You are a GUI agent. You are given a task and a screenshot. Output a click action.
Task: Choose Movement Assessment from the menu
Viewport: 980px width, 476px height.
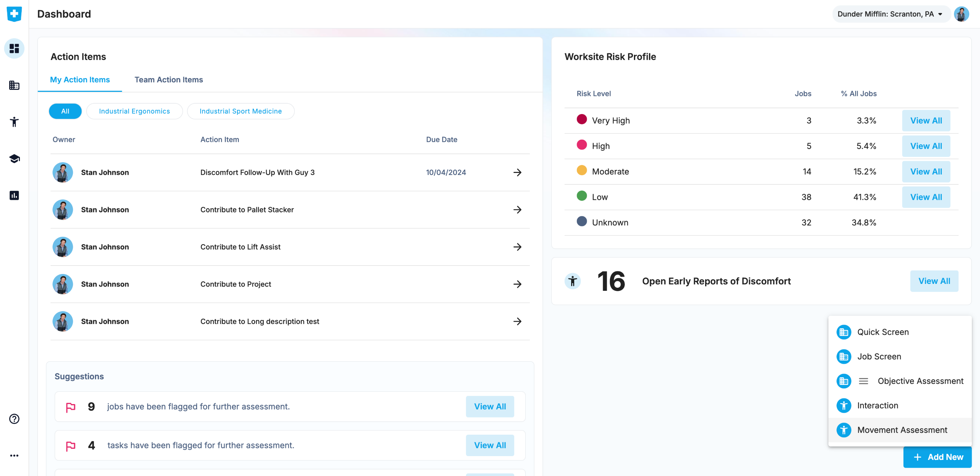pyautogui.click(x=902, y=430)
